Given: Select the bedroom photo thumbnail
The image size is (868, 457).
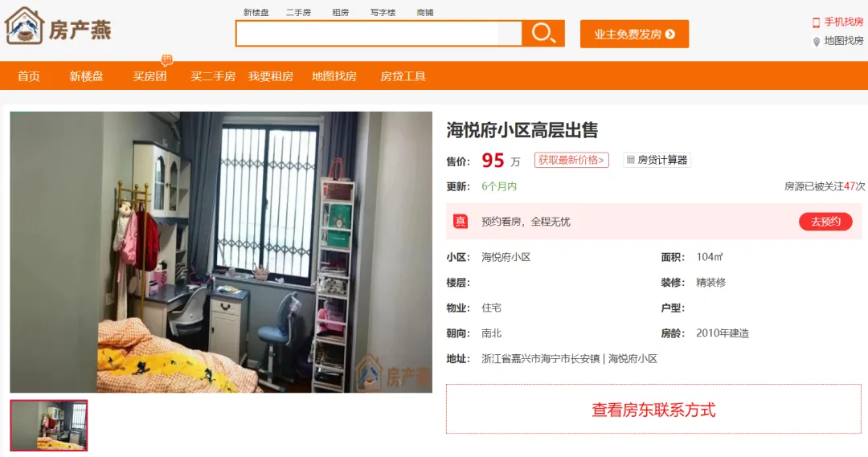Looking at the screenshot, I should tap(49, 425).
